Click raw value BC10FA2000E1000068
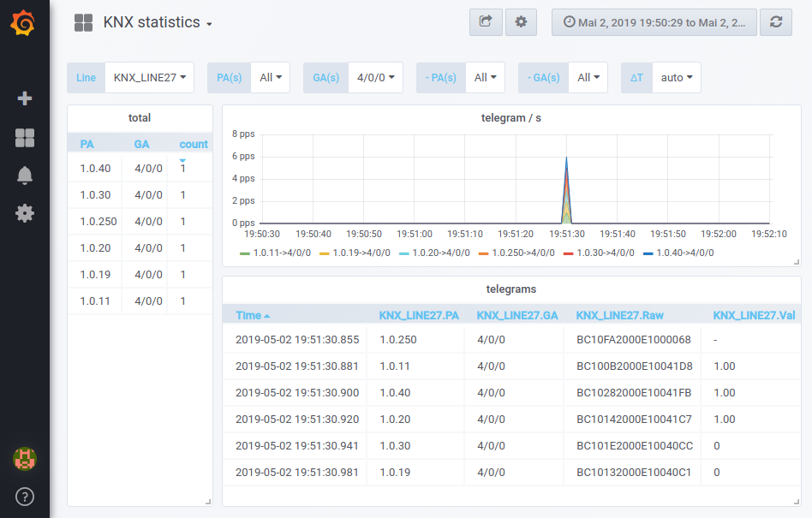Image resolution: width=812 pixels, height=518 pixels. (633, 340)
